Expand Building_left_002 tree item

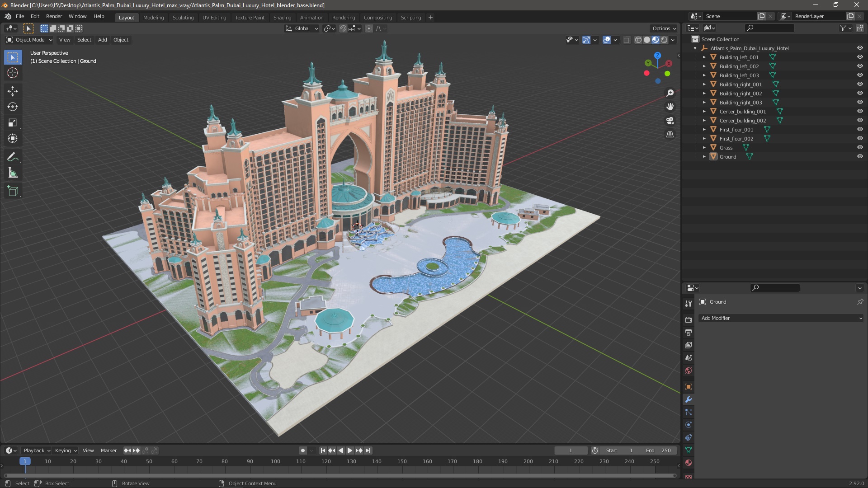pos(704,66)
